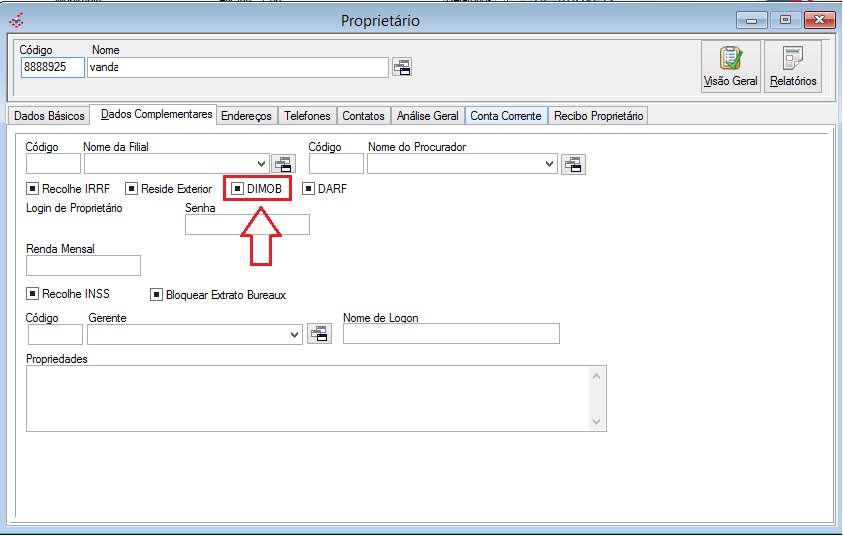Click the Senha input field

[x=247, y=224]
